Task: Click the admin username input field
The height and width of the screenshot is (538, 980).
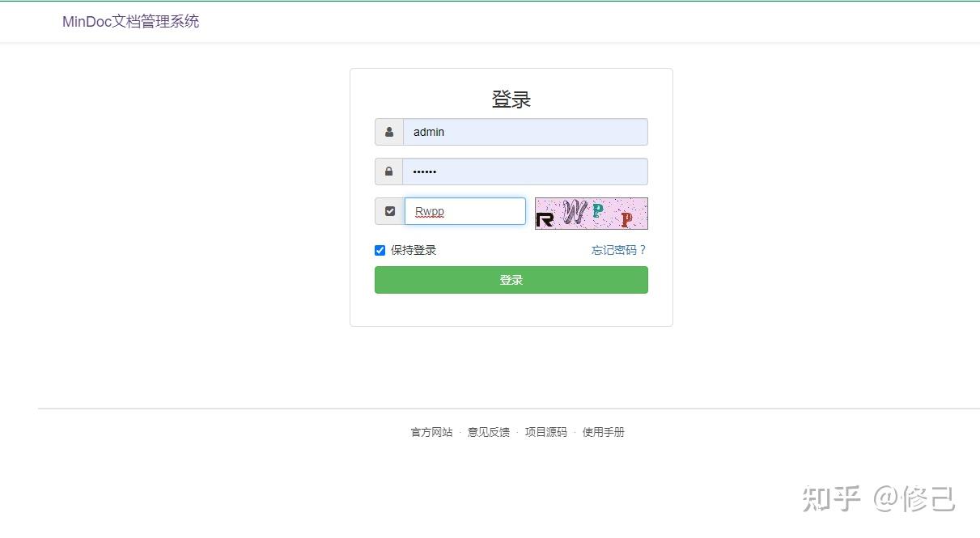Action: 526,131
